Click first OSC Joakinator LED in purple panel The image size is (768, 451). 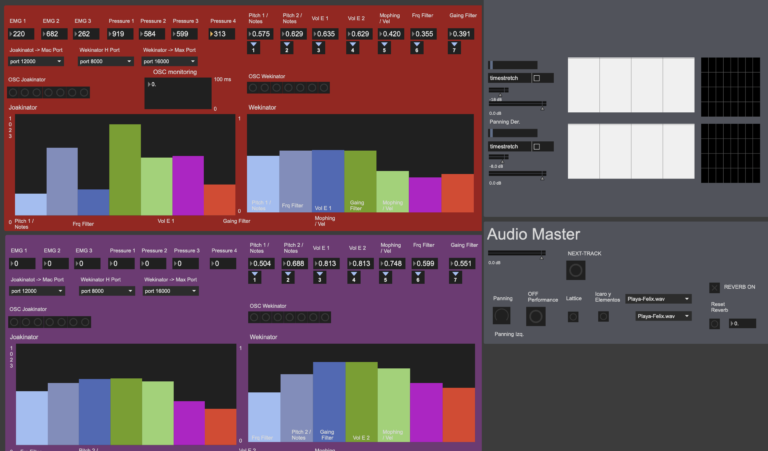pyautogui.click(x=14, y=322)
